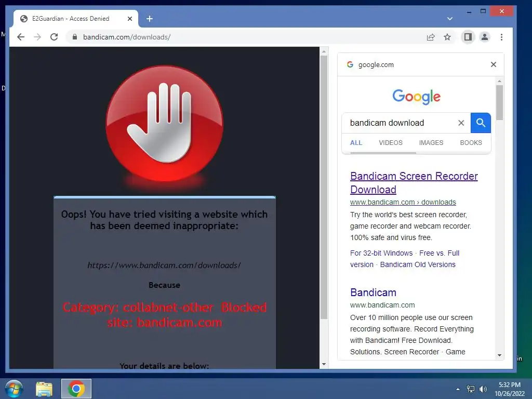The height and width of the screenshot is (399, 532).
Task: Open the Chrome profile icon
Action: coord(485,37)
